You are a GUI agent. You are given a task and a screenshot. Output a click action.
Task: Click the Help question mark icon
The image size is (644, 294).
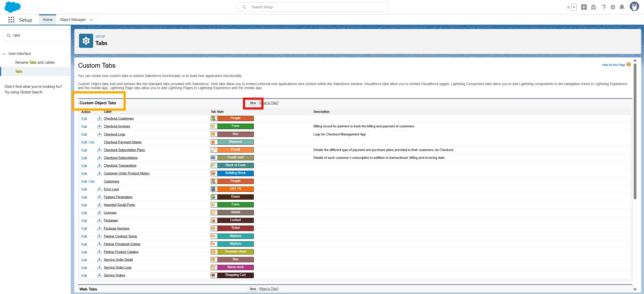[x=603, y=7]
